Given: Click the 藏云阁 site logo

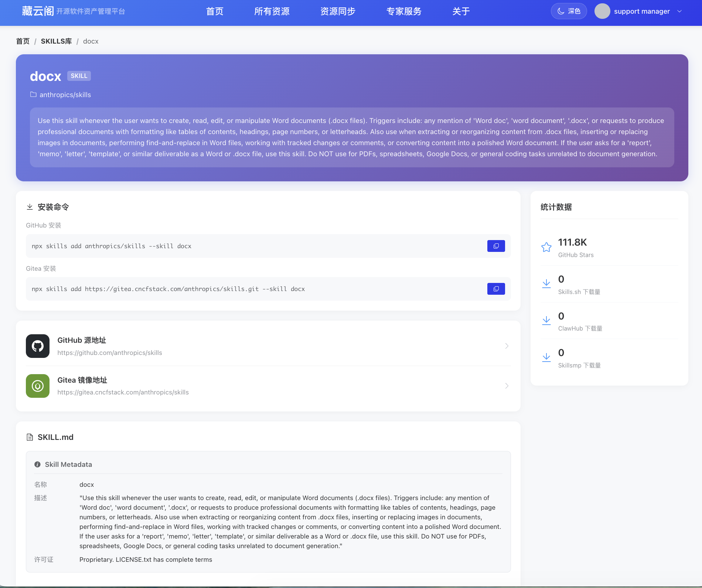Looking at the screenshot, I should pos(38,11).
